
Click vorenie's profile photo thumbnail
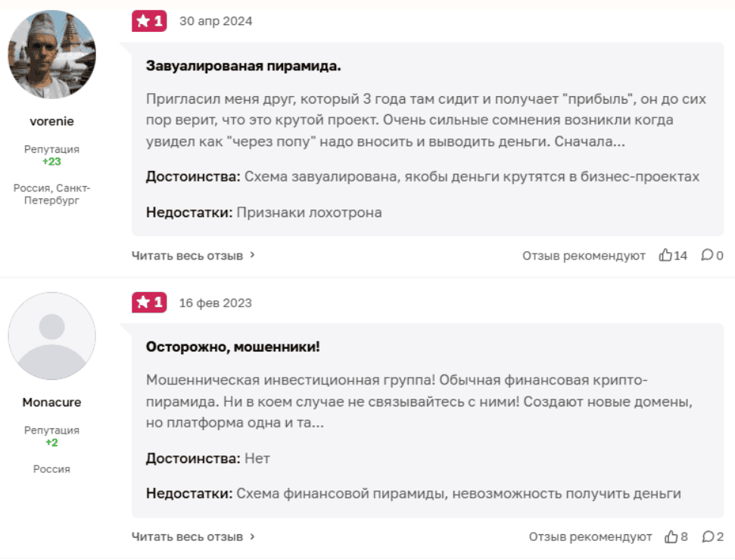[51, 54]
